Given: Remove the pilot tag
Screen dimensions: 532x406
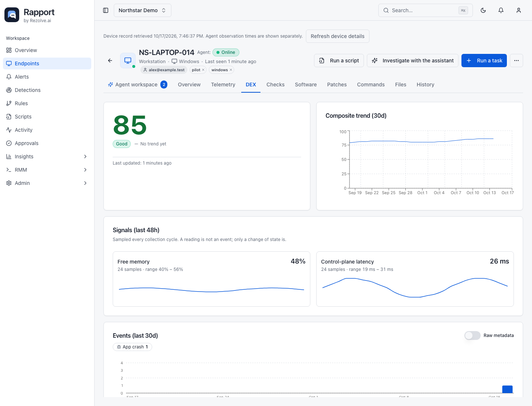Looking at the screenshot, I should [203, 70].
